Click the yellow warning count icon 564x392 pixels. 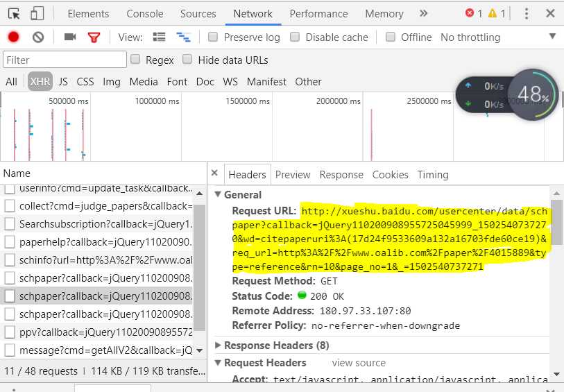[493, 14]
